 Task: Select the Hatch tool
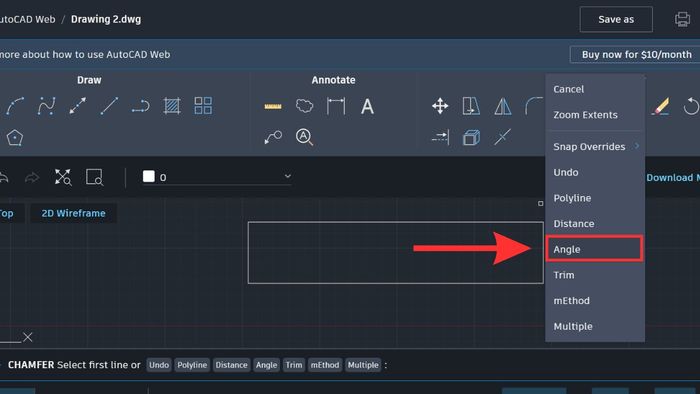(x=172, y=106)
